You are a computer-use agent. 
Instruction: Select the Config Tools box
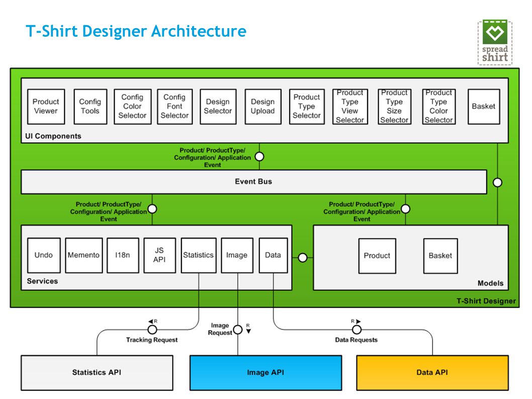90,106
